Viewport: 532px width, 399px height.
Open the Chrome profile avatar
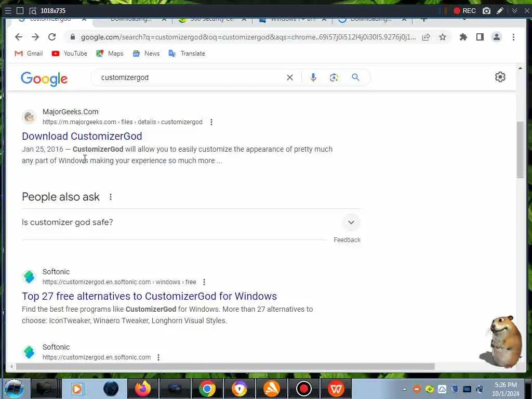pyautogui.click(x=496, y=37)
